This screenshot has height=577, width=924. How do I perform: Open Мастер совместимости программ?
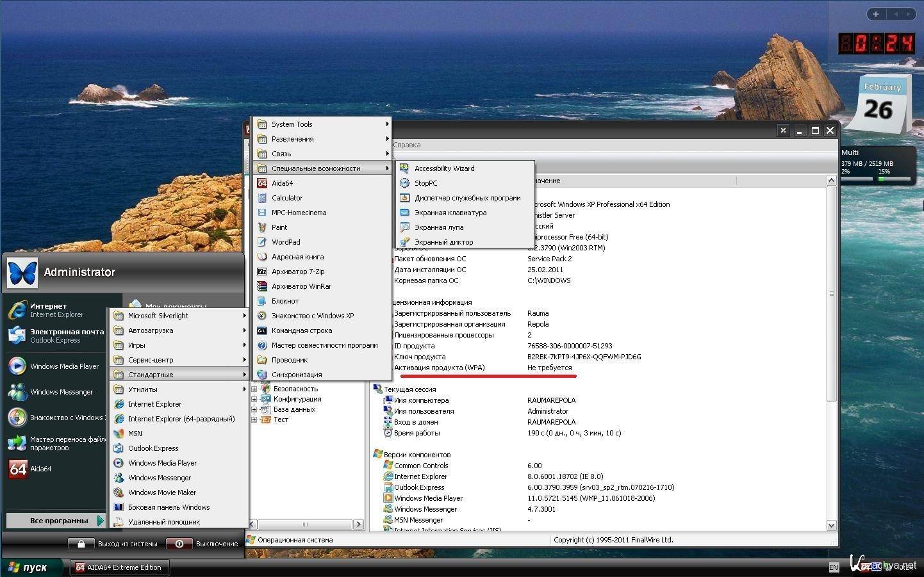pyautogui.click(x=322, y=345)
